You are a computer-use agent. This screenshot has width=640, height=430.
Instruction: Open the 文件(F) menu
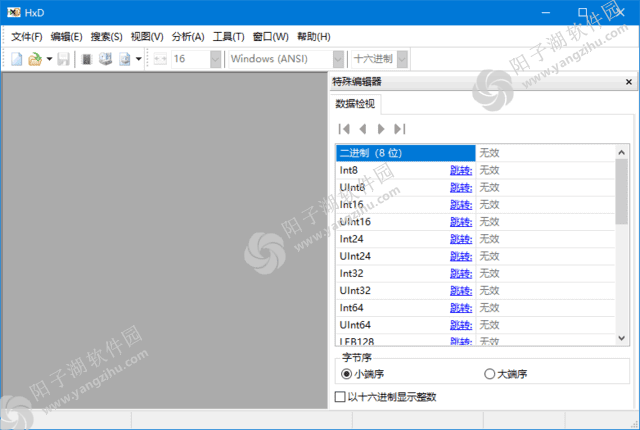[27, 37]
